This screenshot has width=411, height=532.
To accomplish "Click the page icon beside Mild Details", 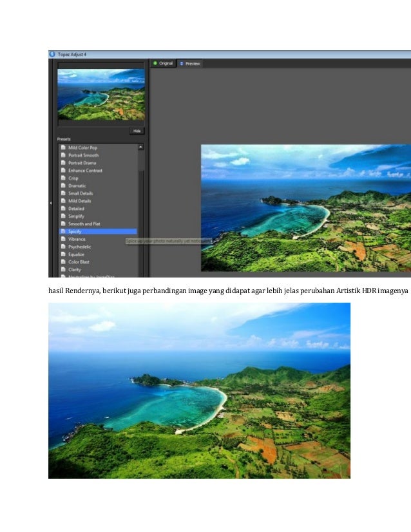I will click(63, 201).
